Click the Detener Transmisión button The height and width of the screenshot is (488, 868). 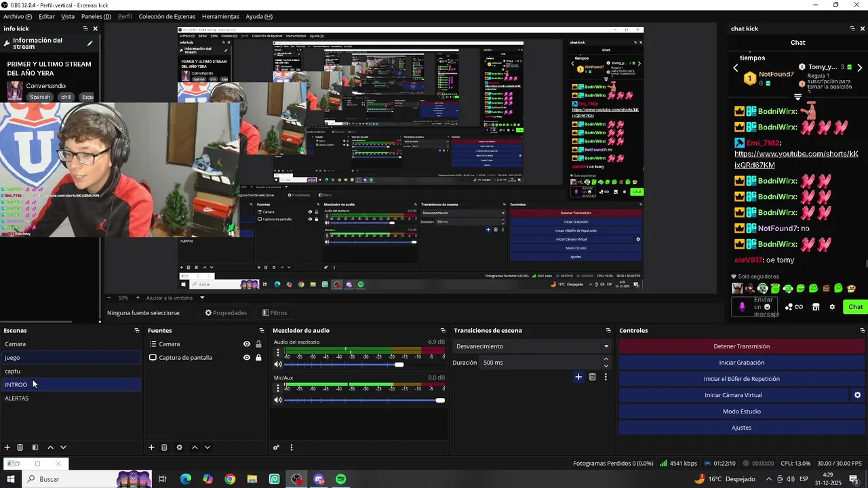click(x=742, y=346)
